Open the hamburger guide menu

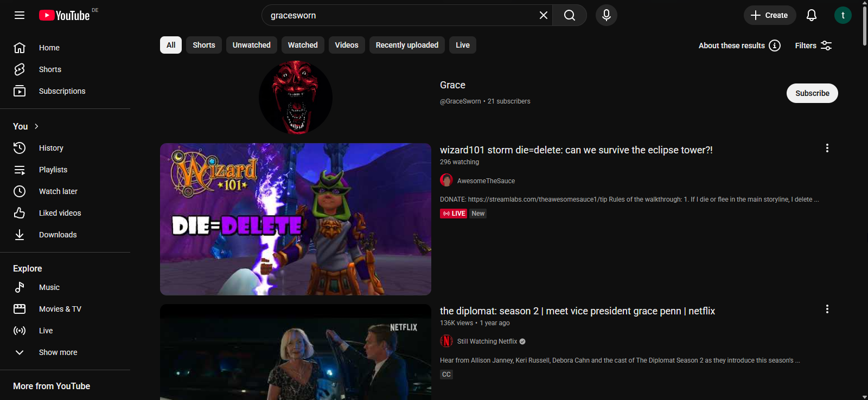20,15
